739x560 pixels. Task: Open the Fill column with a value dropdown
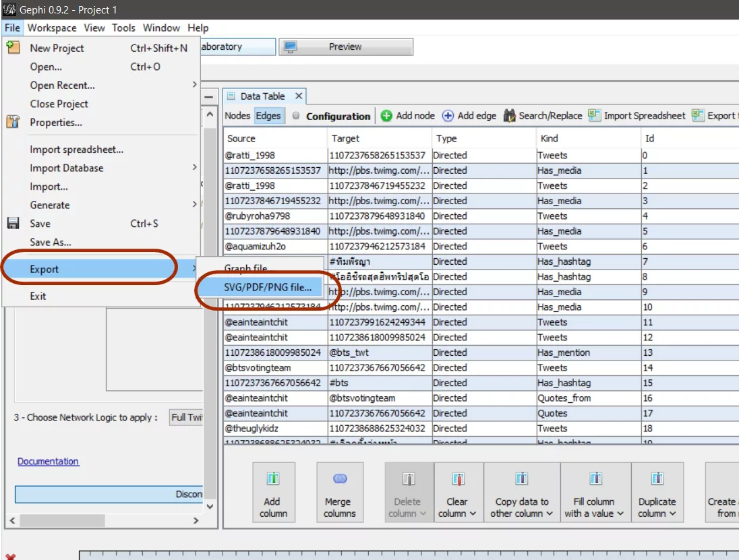620,514
